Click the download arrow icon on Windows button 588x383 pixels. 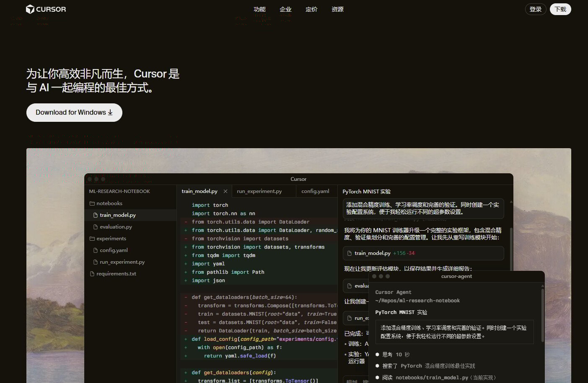pos(110,113)
